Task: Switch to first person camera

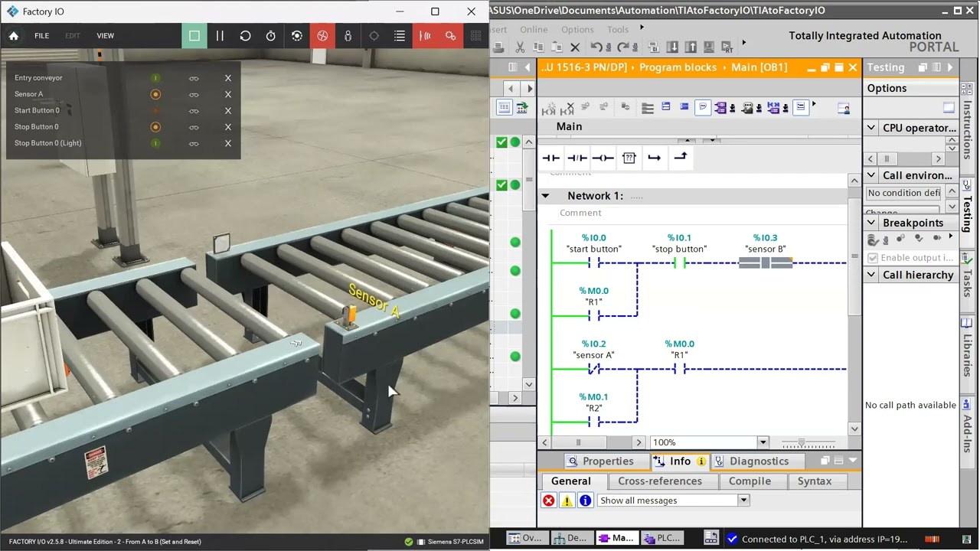Action: coord(348,36)
